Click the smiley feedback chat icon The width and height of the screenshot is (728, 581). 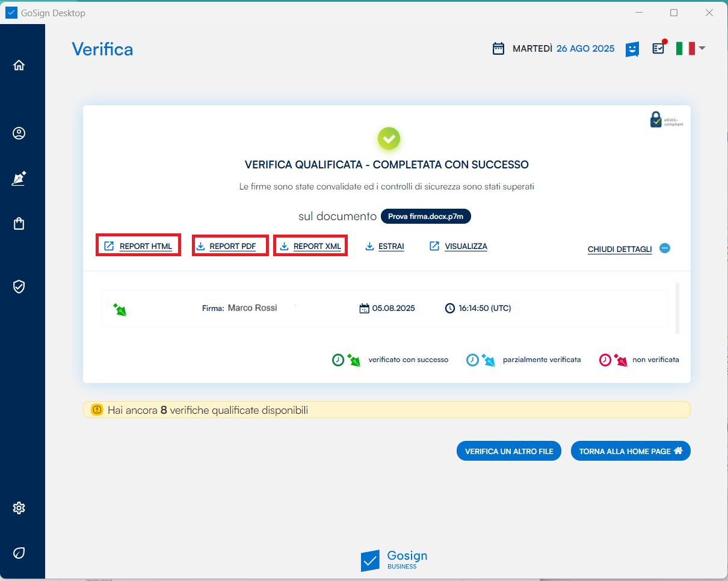point(632,49)
